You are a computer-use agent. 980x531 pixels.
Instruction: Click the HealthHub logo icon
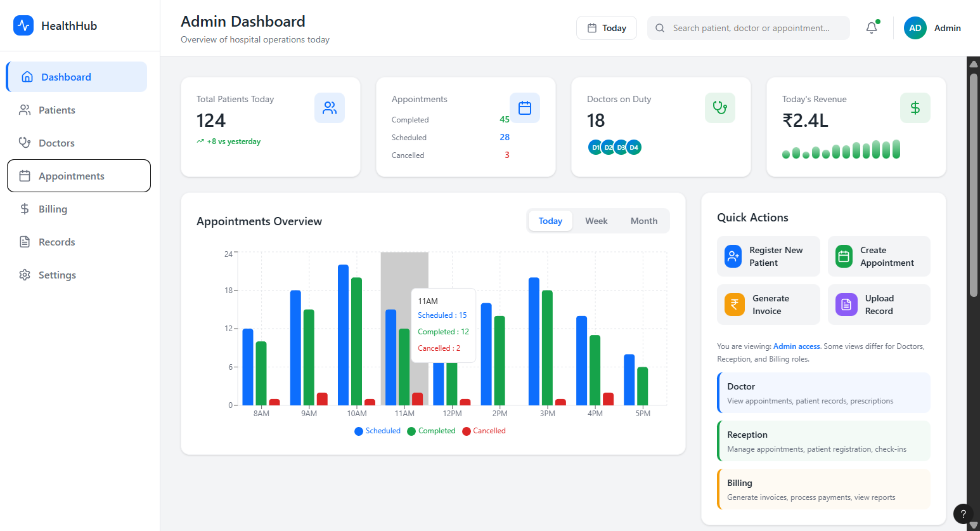[x=23, y=25]
